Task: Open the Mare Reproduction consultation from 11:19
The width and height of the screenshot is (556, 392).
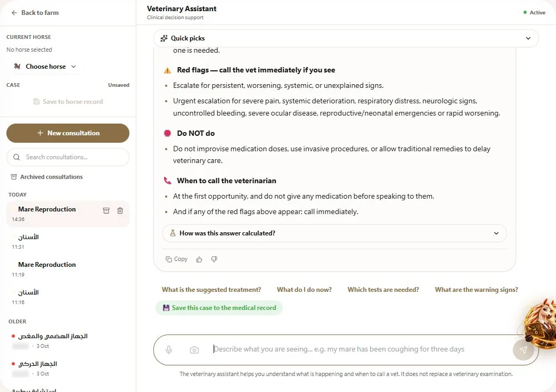Action: click(x=68, y=269)
